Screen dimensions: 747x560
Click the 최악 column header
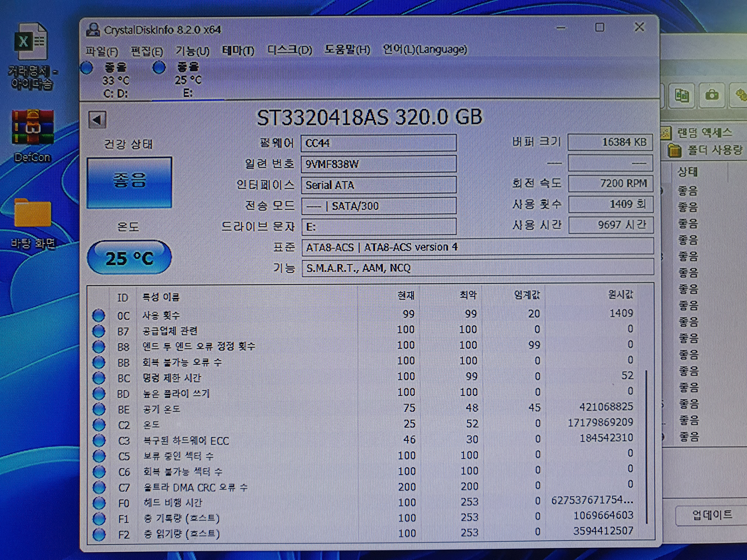pos(468,295)
